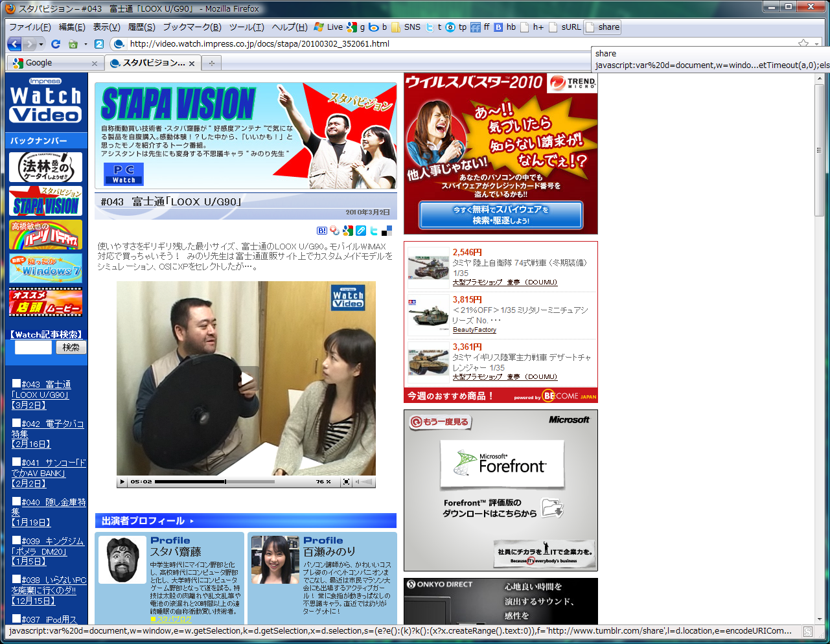
Task: Click the site favicon in the address bar
Action: [119, 44]
